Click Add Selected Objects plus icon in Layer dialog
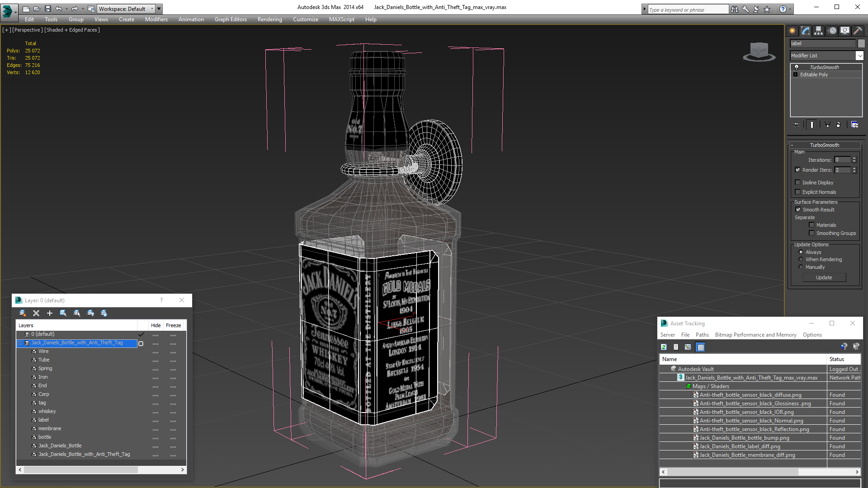The image size is (868, 488). tap(50, 313)
